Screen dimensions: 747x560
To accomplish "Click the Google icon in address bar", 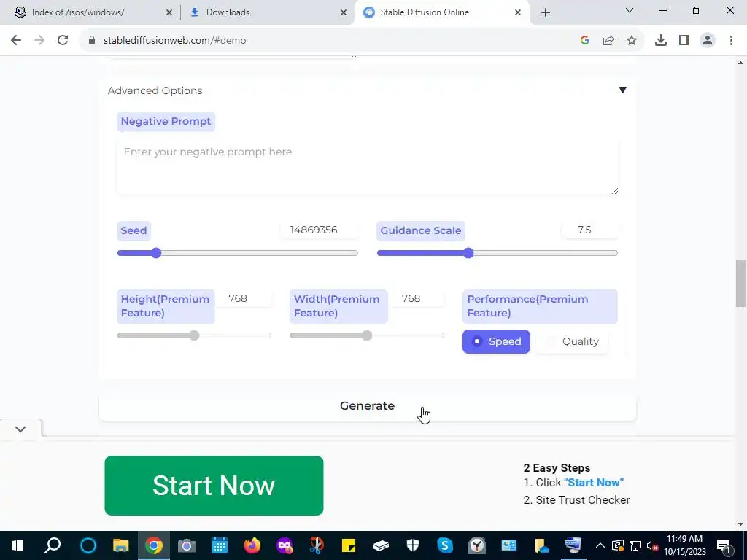I will pos(585,41).
